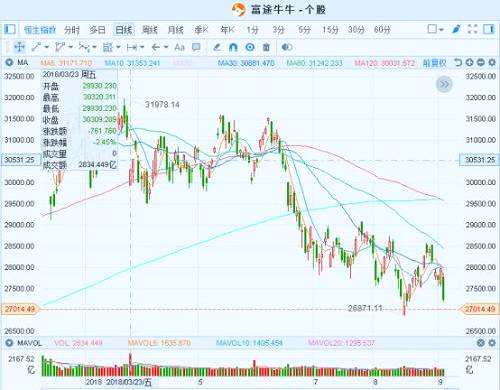The image size is (500, 390).
Task: Click the 27014.49 price label on left axis
Action: click(x=20, y=309)
